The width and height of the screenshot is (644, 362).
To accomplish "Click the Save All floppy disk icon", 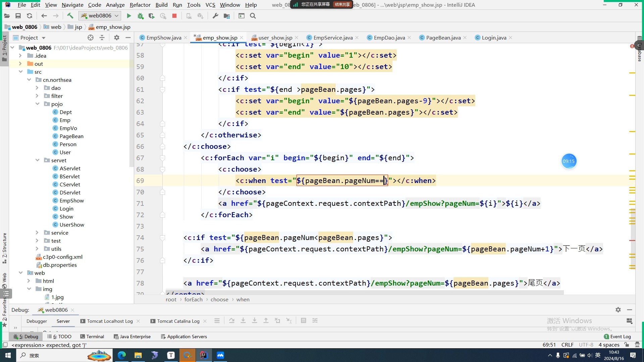I will pyautogui.click(x=18, y=16).
